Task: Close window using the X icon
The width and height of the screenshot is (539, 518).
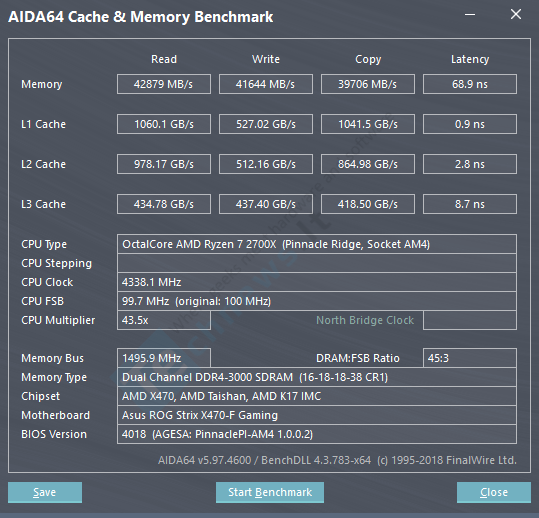Action: pos(516,14)
